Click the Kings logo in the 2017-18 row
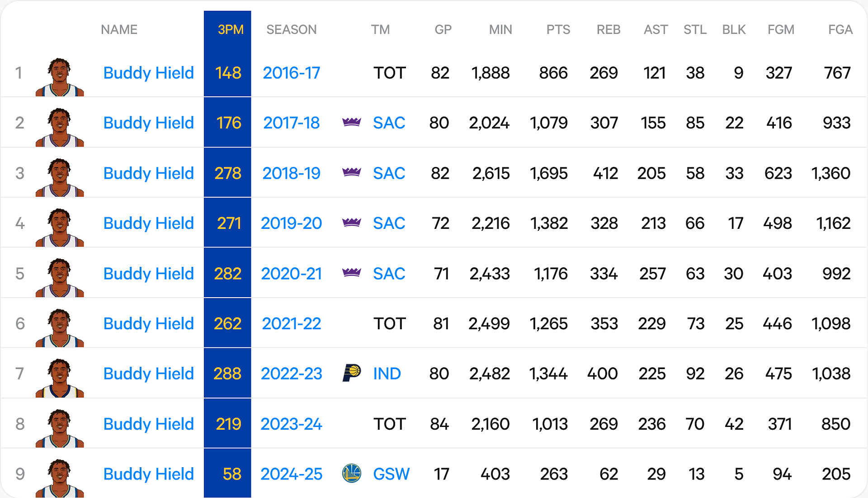The image size is (868, 498). [351, 122]
